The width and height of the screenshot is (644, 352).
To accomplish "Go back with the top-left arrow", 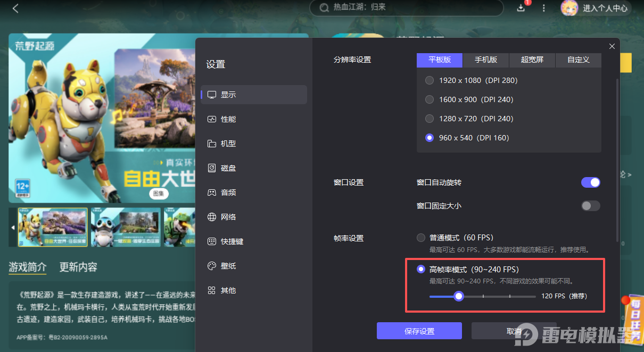I will coord(15,8).
